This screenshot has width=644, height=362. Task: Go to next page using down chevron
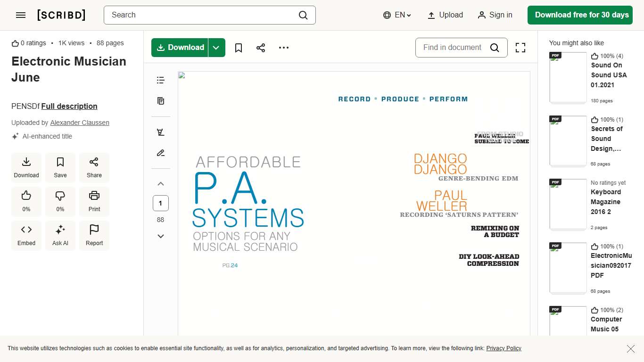tap(161, 236)
